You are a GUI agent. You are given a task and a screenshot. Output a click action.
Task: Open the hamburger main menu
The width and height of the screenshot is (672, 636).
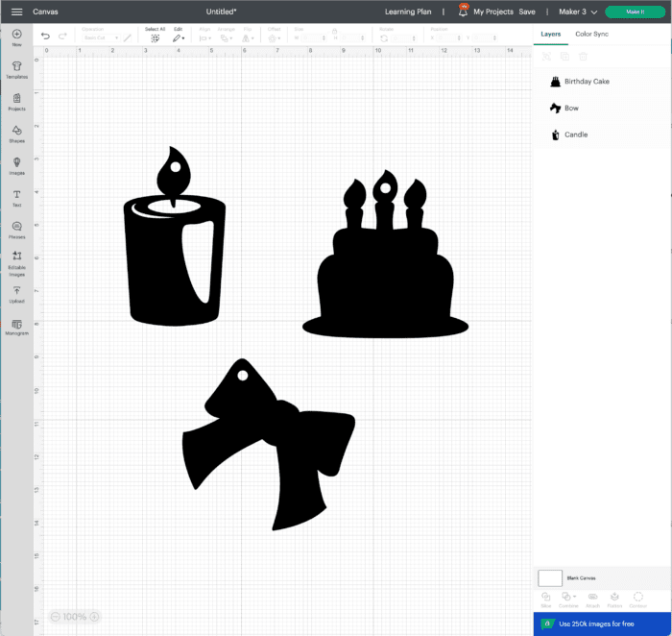(x=16, y=12)
